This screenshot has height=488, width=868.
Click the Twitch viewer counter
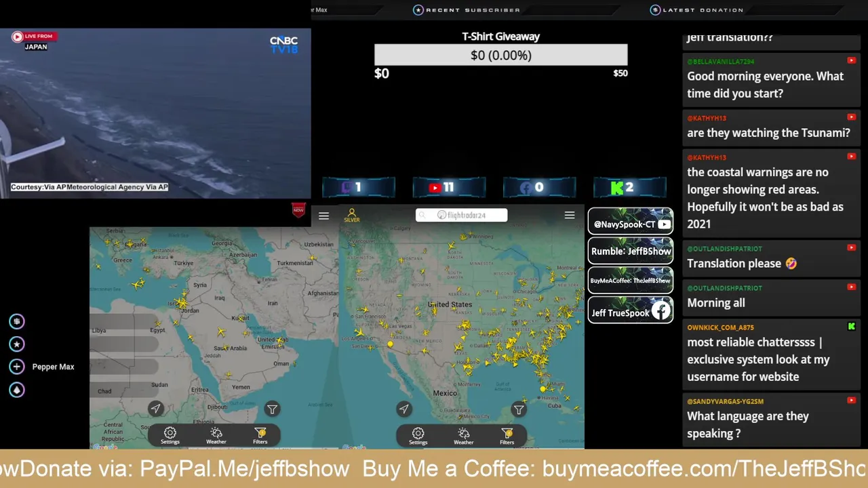(x=359, y=188)
